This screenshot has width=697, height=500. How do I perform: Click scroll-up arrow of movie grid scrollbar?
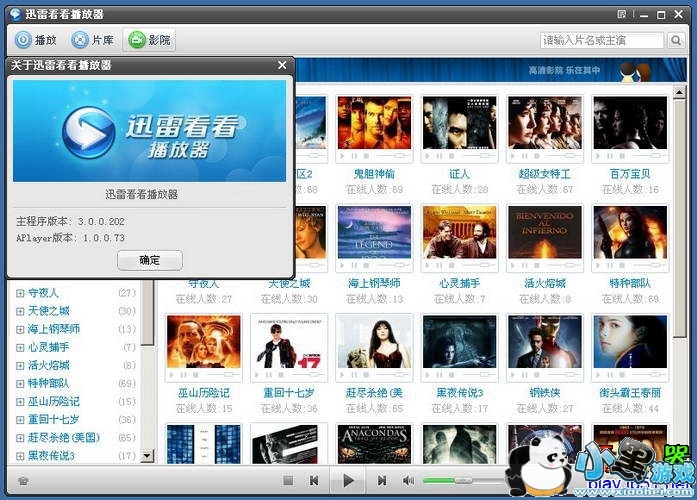(679, 92)
